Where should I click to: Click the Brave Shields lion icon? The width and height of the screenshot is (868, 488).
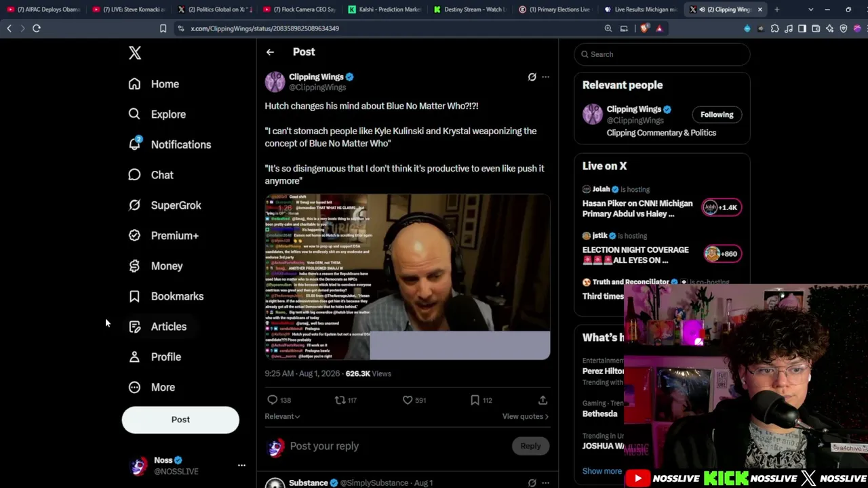point(644,28)
